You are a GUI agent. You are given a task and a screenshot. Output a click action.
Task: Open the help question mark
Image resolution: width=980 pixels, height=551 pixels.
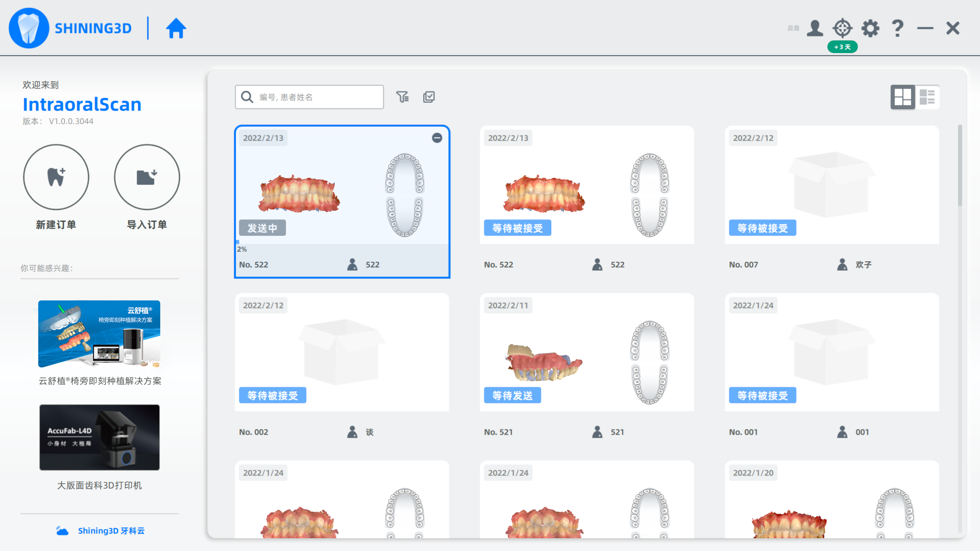click(897, 28)
